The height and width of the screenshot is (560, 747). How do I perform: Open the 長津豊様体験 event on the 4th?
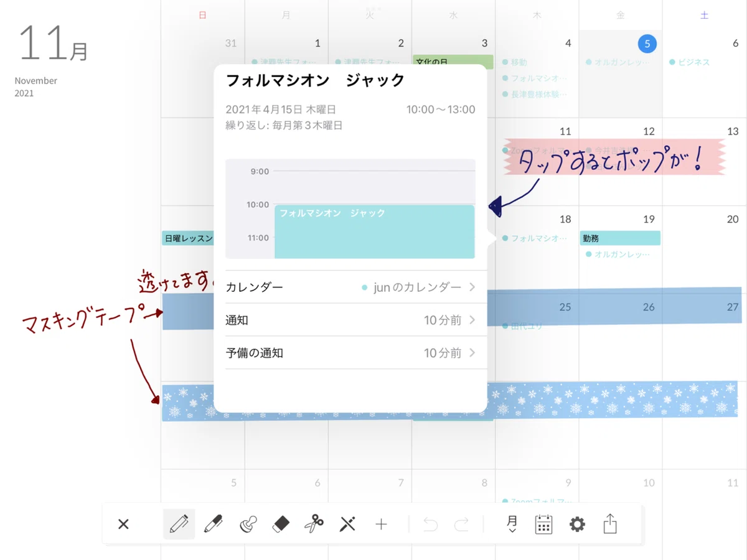[x=535, y=95]
